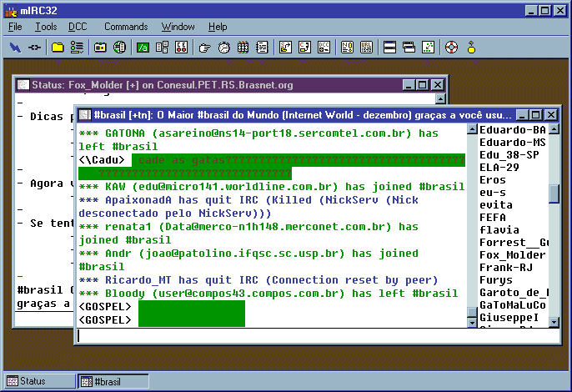This screenshot has height=392, width=572.
Task: Click the yellow About mIRC icon
Action: tap(471, 48)
